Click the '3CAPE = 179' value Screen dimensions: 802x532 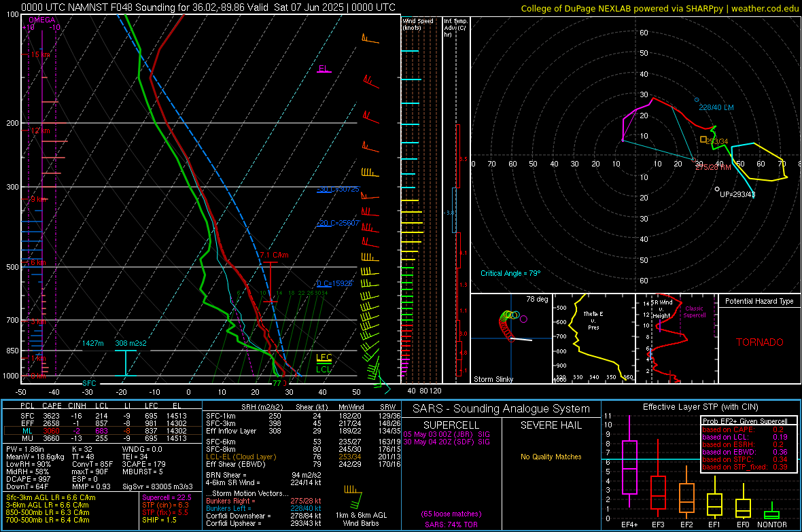point(143,464)
